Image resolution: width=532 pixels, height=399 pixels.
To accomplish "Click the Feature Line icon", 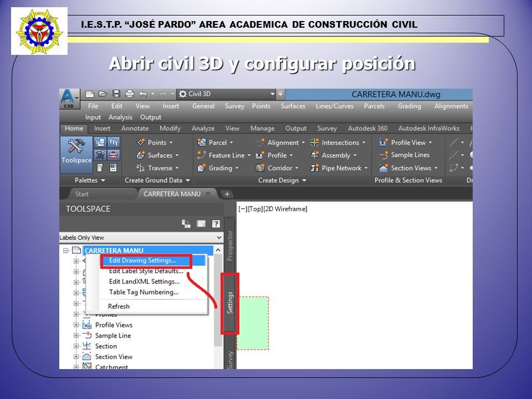I will point(202,155).
